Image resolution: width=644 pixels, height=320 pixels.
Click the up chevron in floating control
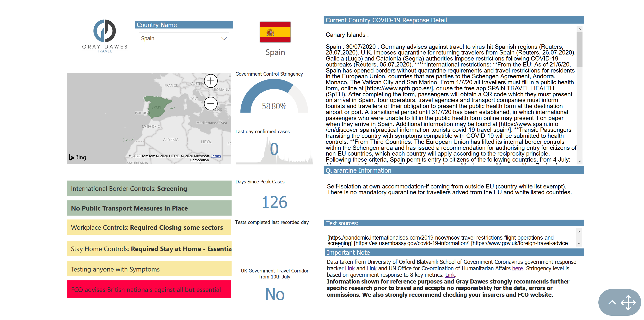click(x=612, y=302)
